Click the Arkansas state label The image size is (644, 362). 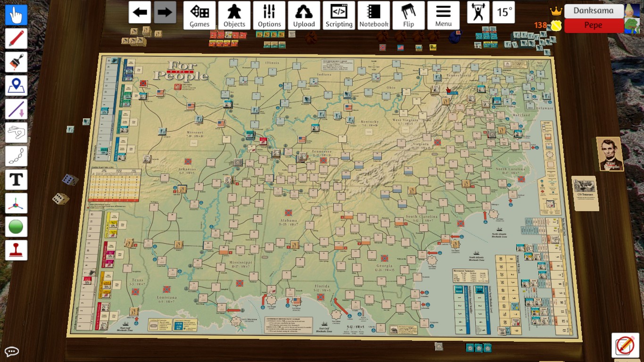(187, 169)
